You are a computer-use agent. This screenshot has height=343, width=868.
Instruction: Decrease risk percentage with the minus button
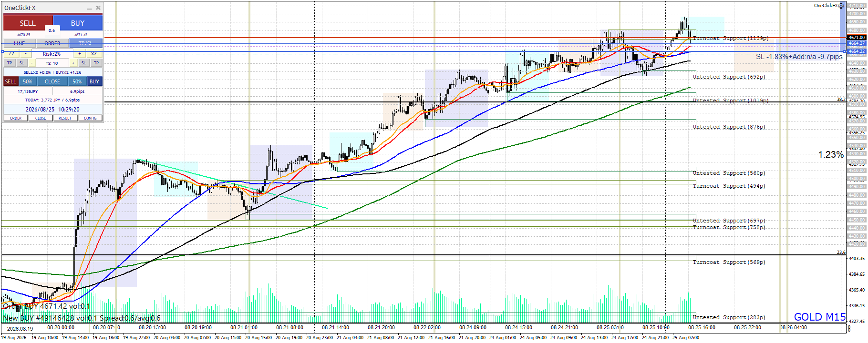(x=26, y=54)
